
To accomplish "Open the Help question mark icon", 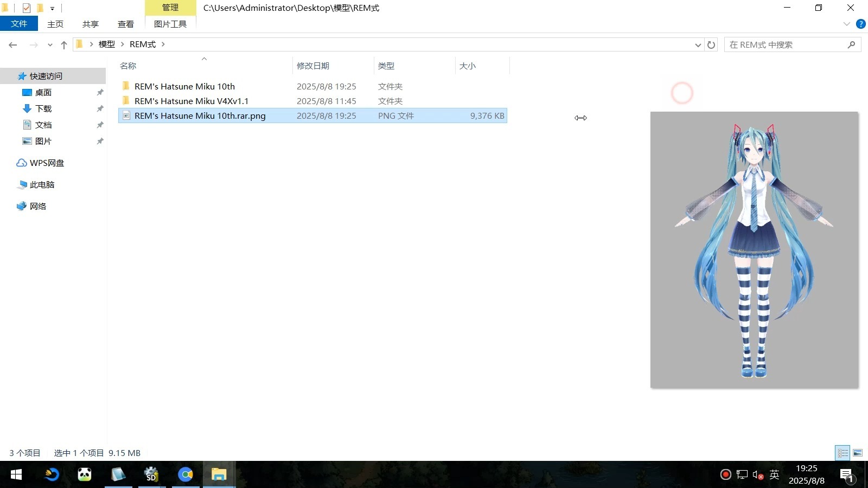I will pos(861,24).
